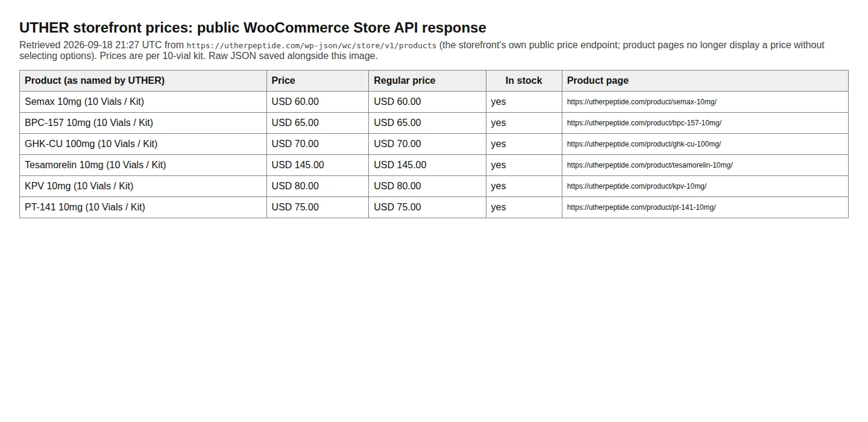The image size is (868, 422).
Task: Click BPC-157 price 'USD 65.00' in Price column
Action: pos(295,122)
